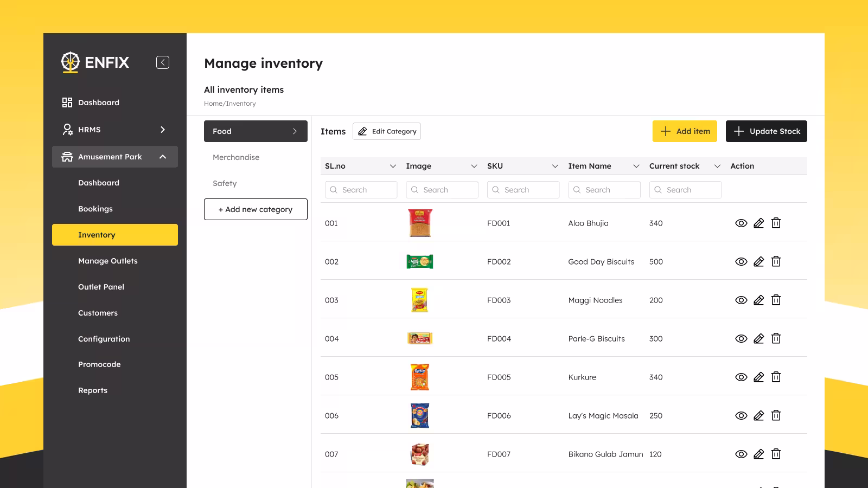
Task: Open the SL.no column dropdown
Action: click(393, 166)
